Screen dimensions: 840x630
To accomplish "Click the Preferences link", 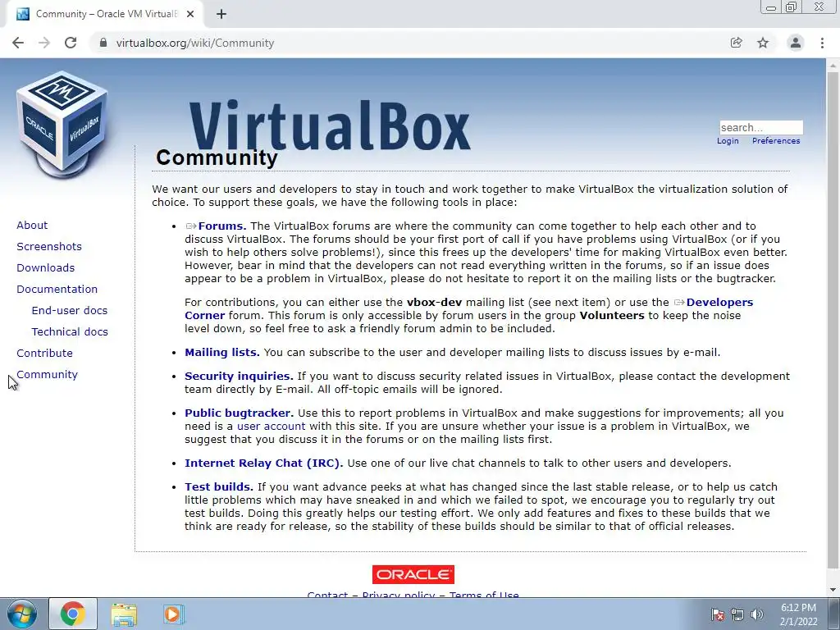I will (x=776, y=141).
